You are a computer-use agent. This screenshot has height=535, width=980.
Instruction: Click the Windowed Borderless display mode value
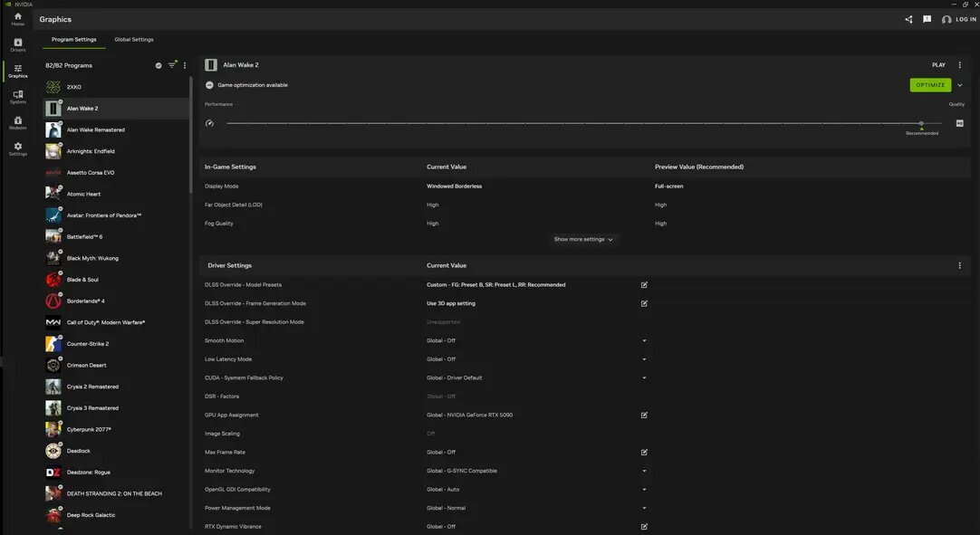[x=455, y=186]
